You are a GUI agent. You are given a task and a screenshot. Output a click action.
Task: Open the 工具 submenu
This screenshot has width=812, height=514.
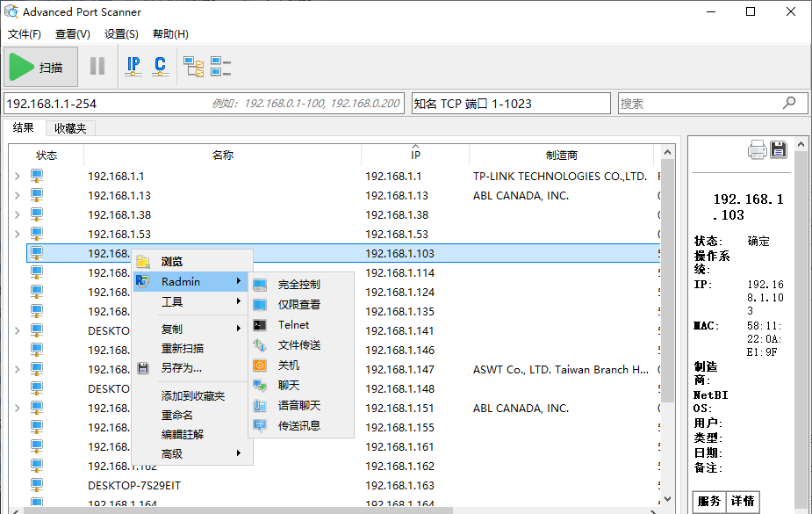191,301
